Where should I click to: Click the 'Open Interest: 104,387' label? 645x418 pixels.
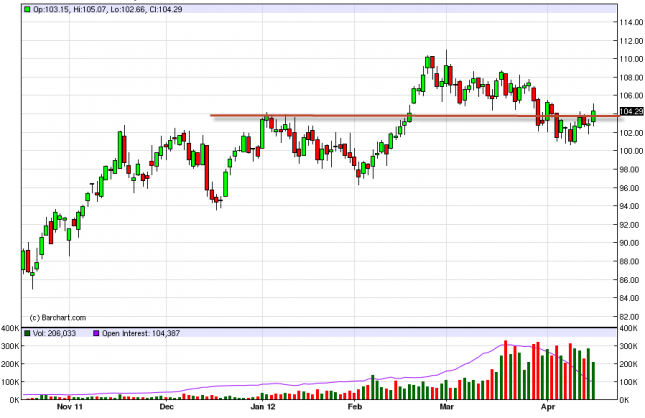click(x=141, y=333)
